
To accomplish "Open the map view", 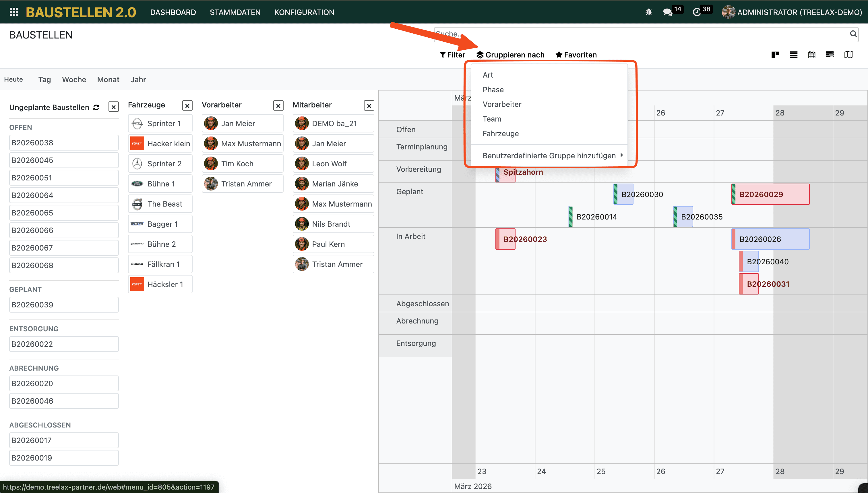I will click(x=848, y=55).
